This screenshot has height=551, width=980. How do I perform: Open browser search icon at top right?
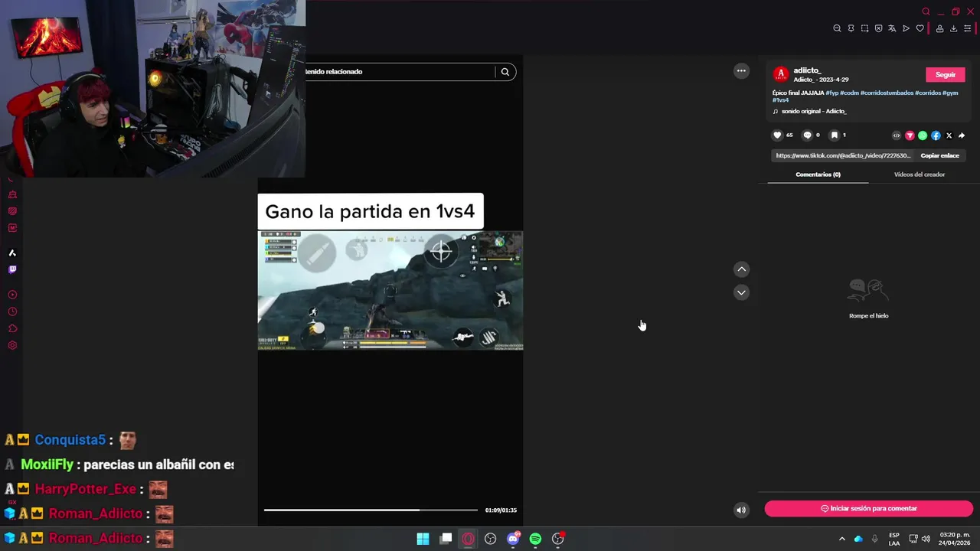(x=926, y=11)
